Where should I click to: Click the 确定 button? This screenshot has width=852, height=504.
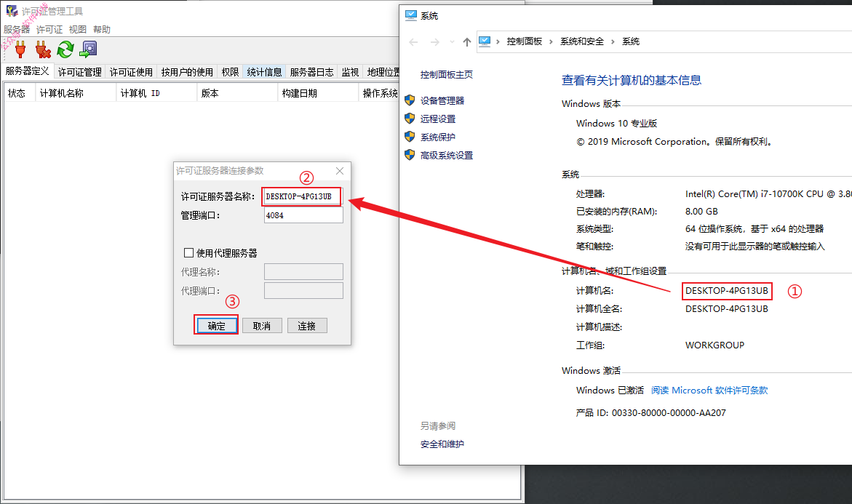(216, 325)
